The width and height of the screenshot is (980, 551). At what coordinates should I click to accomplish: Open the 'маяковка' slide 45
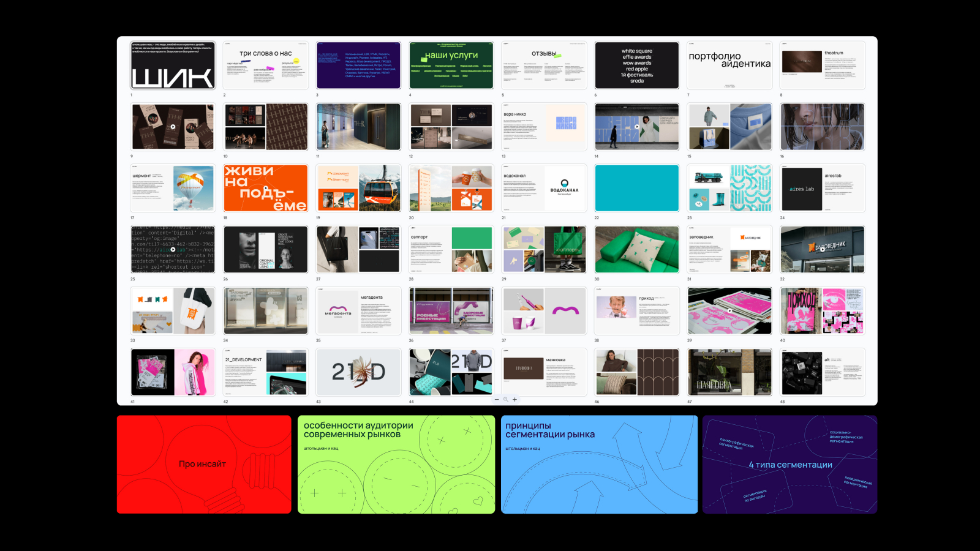[x=544, y=372]
